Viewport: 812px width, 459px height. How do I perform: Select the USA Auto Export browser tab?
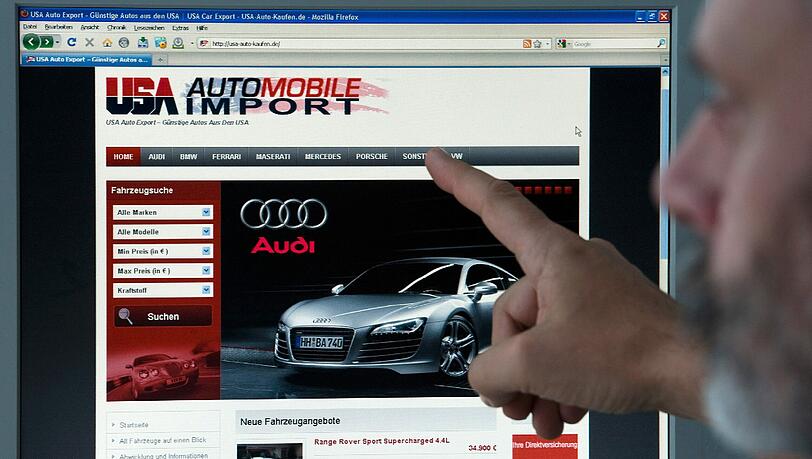click(86, 60)
